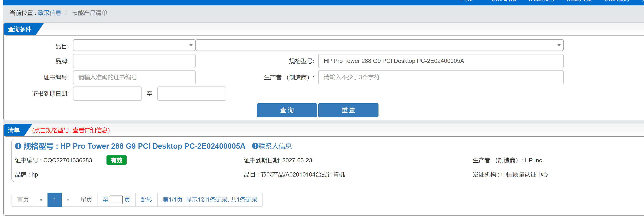Open HP Pro Tower 288 G9 model details link

pyautogui.click(x=134, y=146)
